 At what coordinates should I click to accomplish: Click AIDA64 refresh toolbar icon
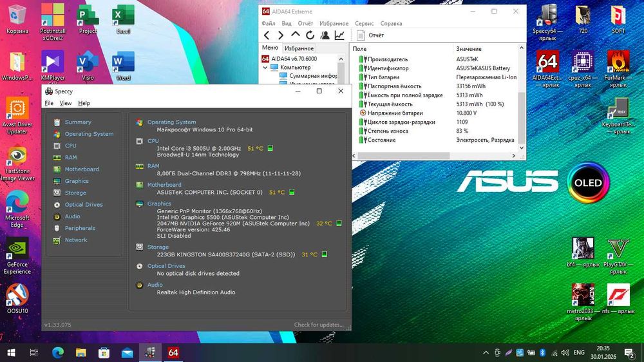pyautogui.click(x=310, y=35)
